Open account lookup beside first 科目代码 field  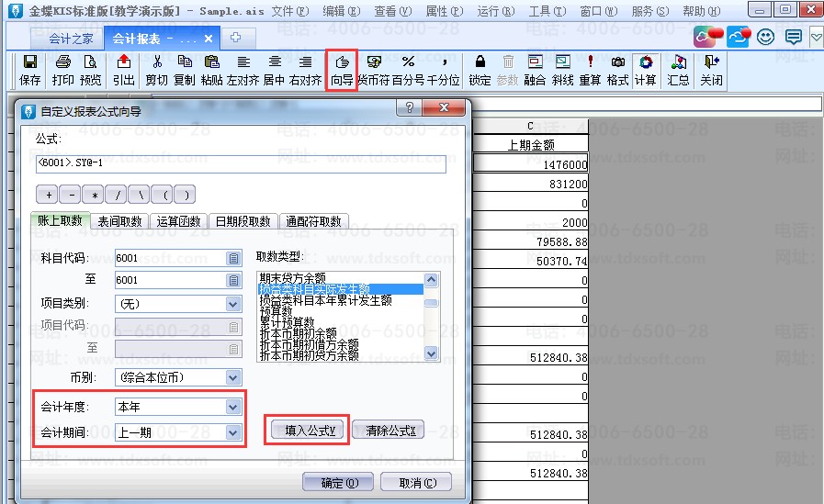pyautogui.click(x=233, y=258)
